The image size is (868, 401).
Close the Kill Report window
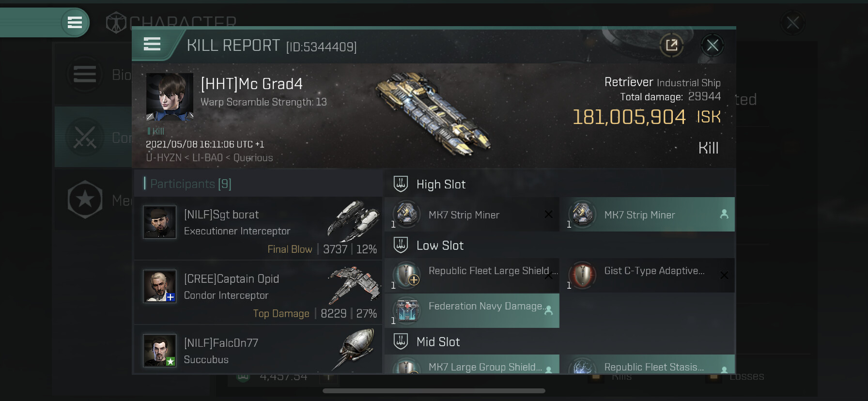[x=712, y=46]
